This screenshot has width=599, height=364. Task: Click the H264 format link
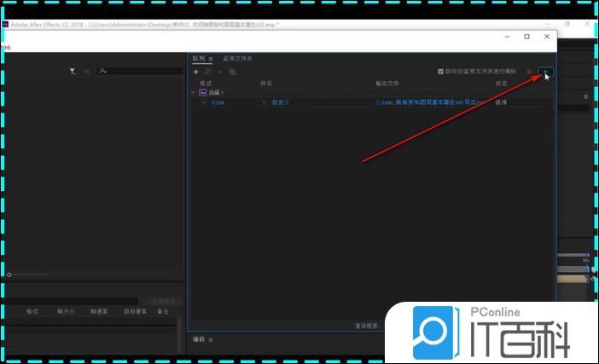tap(218, 102)
